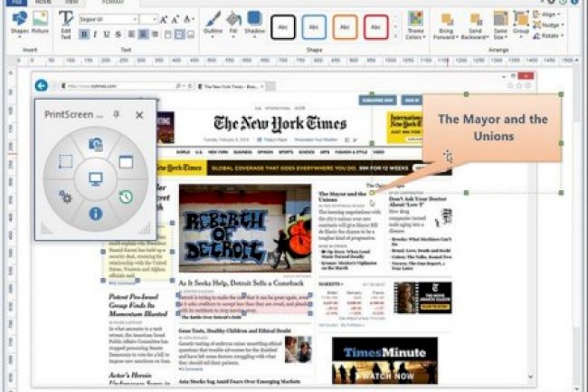Click The New York Times masthead logo
Screen dimensions: 588x392
[280, 124]
